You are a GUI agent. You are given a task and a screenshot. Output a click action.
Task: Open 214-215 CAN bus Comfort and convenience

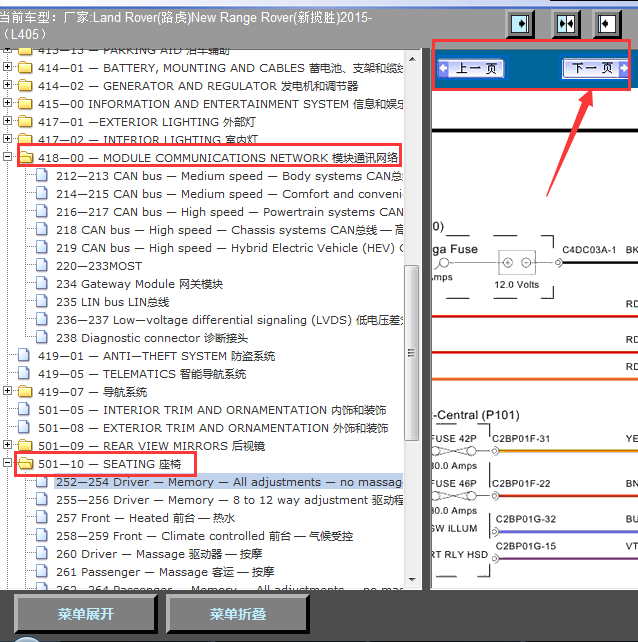point(229,194)
